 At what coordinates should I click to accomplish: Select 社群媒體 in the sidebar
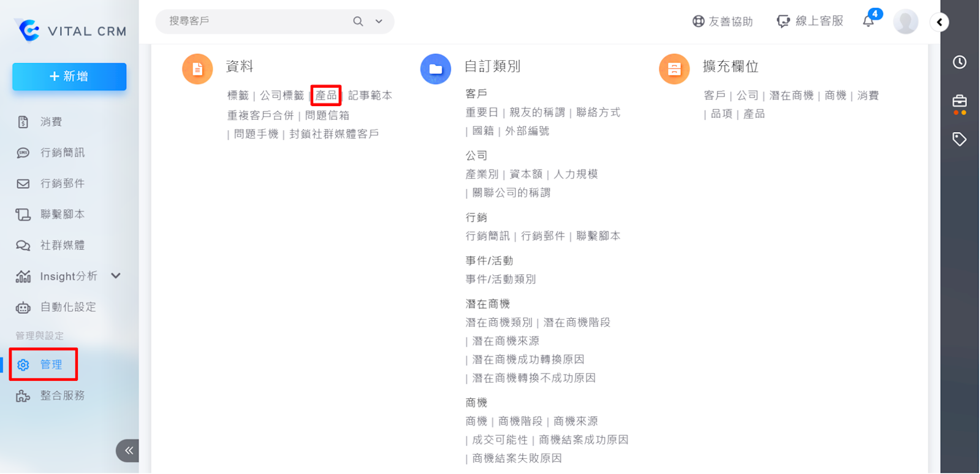63,245
